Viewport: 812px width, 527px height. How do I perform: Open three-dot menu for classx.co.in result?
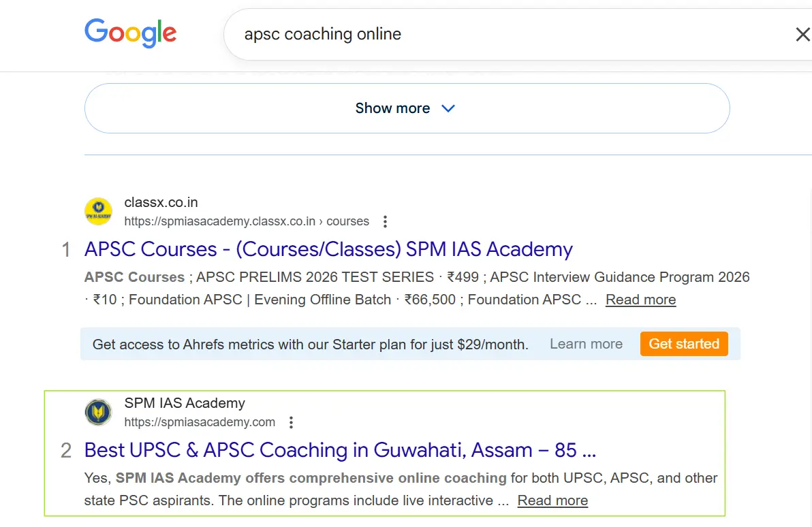(x=386, y=221)
